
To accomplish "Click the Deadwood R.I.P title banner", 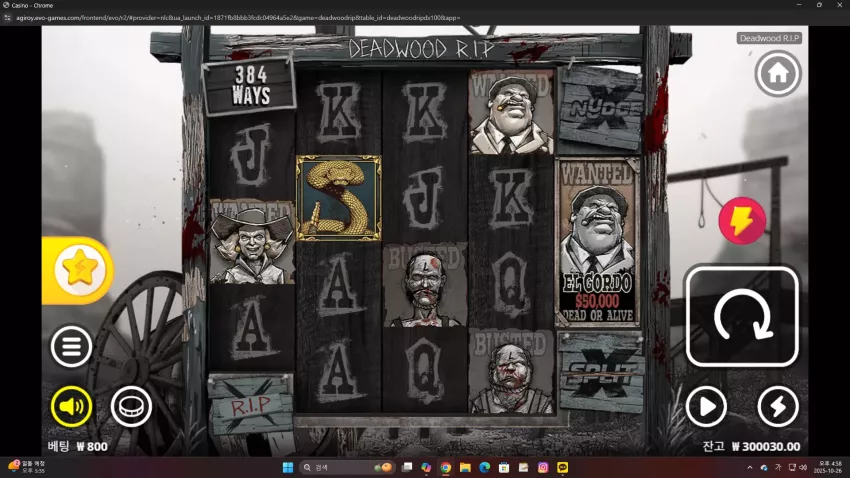I will pos(422,49).
